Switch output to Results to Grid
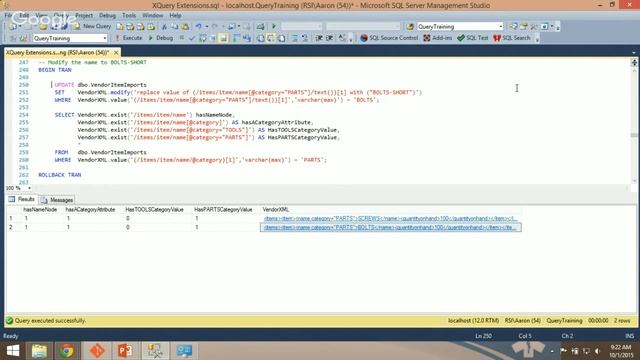The width and height of the screenshot is (640, 360). [x=271, y=38]
